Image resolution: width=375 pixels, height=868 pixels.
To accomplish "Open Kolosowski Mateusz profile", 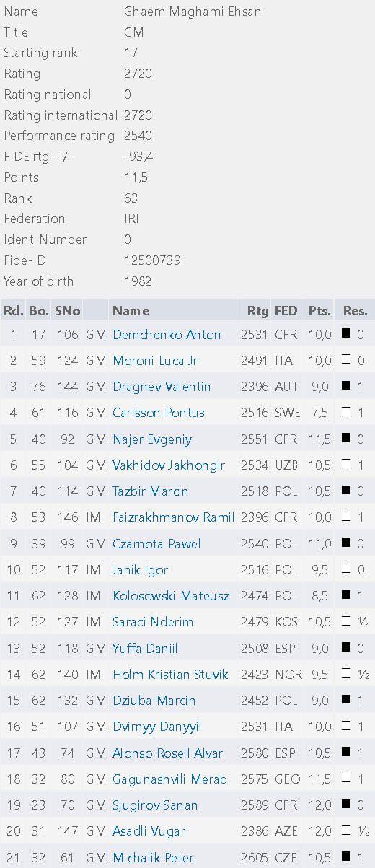I will coord(171,596).
